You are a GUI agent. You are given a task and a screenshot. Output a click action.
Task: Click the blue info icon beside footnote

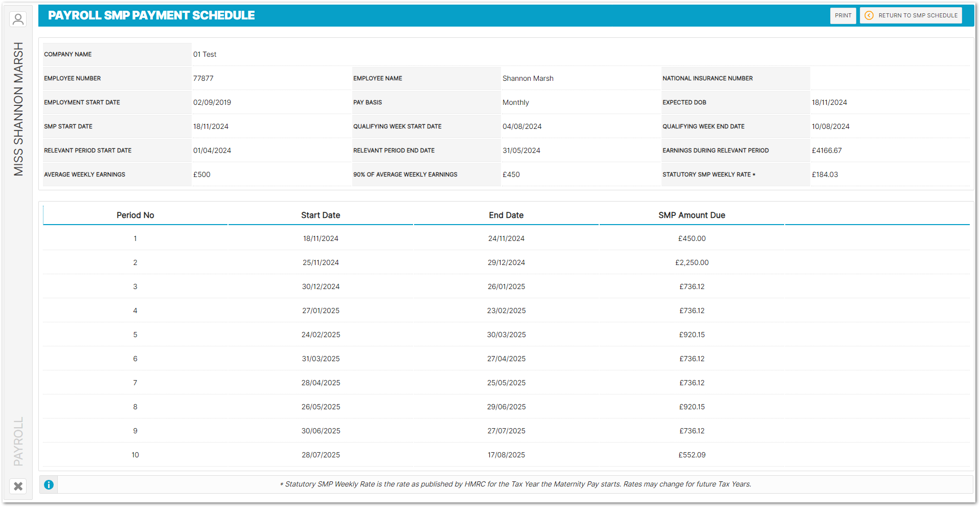tap(49, 484)
